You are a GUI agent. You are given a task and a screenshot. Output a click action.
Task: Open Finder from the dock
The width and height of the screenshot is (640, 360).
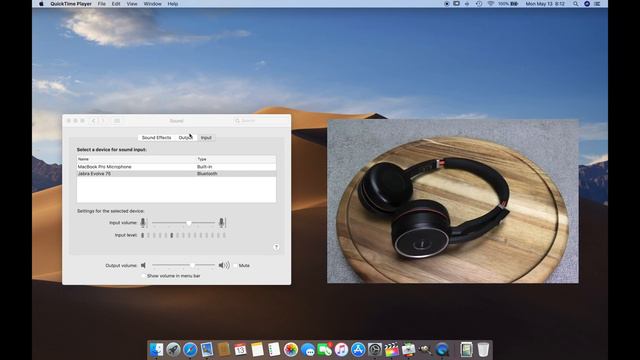[156, 350]
